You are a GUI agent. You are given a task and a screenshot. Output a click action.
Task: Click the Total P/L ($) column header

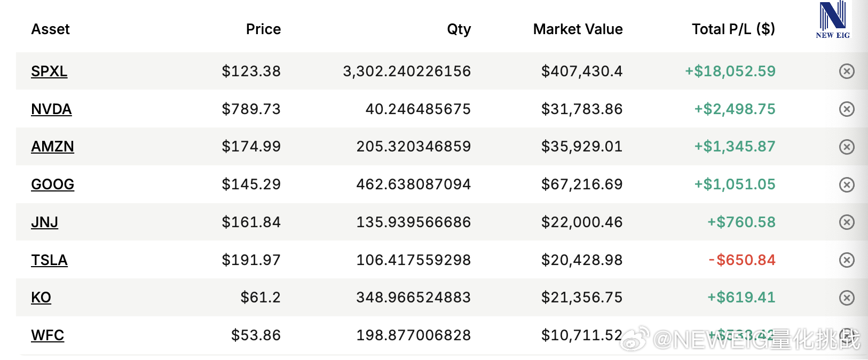[733, 29]
